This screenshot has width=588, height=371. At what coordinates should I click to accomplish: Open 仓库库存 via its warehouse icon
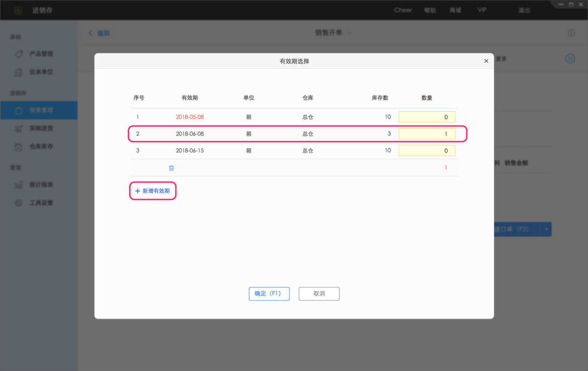click(x=19, y=147)
